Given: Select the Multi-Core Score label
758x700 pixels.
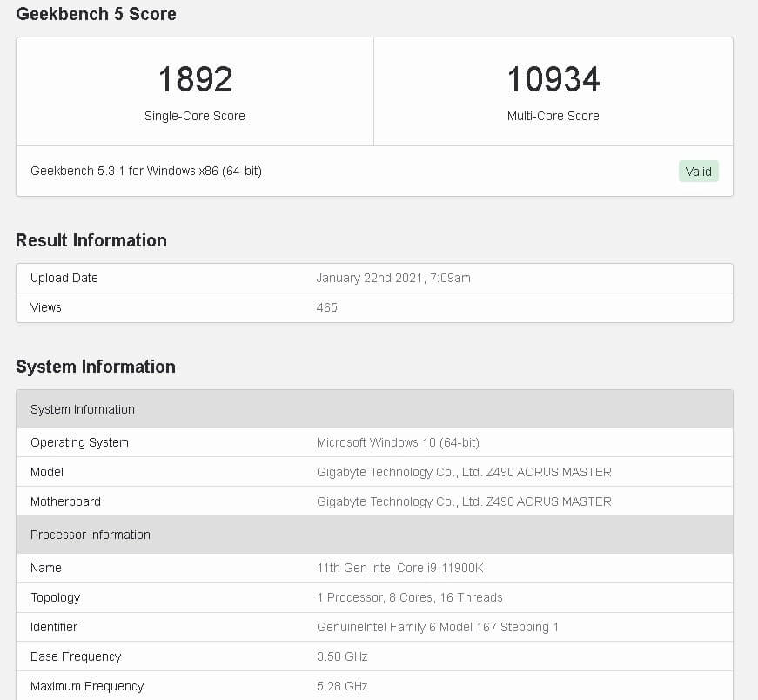Looking at the screenshot, I should point(553,116).
